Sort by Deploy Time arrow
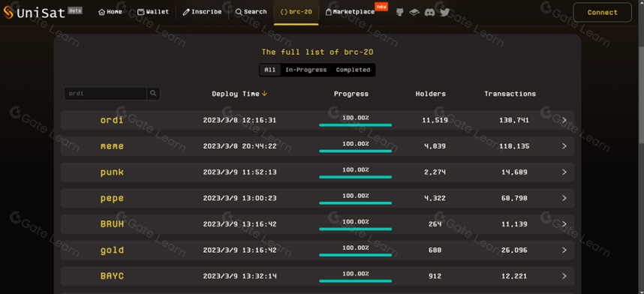Viewport: 644px width, 294px height. (264, 94)
